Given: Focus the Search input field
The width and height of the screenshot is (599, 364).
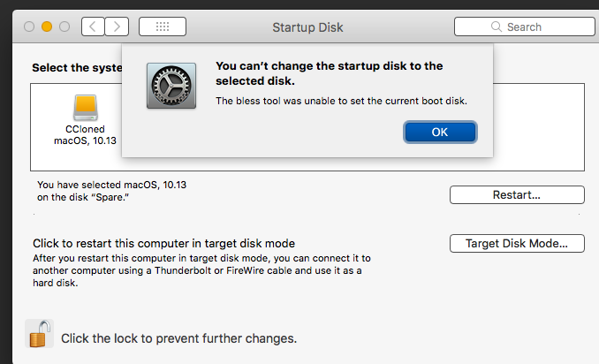Looking at the screenshot, I should pos(525,27).
